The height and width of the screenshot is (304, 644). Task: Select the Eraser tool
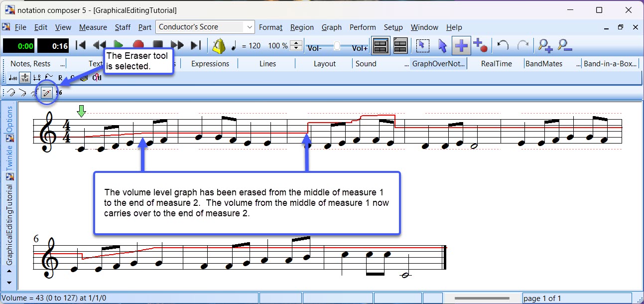pyautogui.click(x=47, y=92)
